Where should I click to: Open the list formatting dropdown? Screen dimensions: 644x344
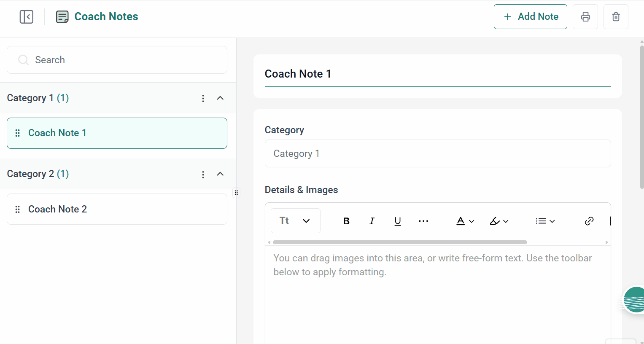click(545, 220)
